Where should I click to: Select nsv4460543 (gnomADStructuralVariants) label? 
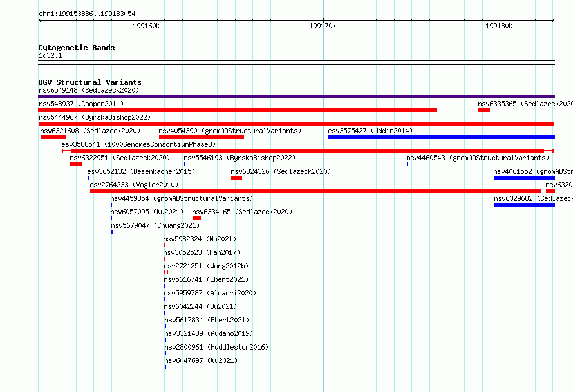point(478,158)
